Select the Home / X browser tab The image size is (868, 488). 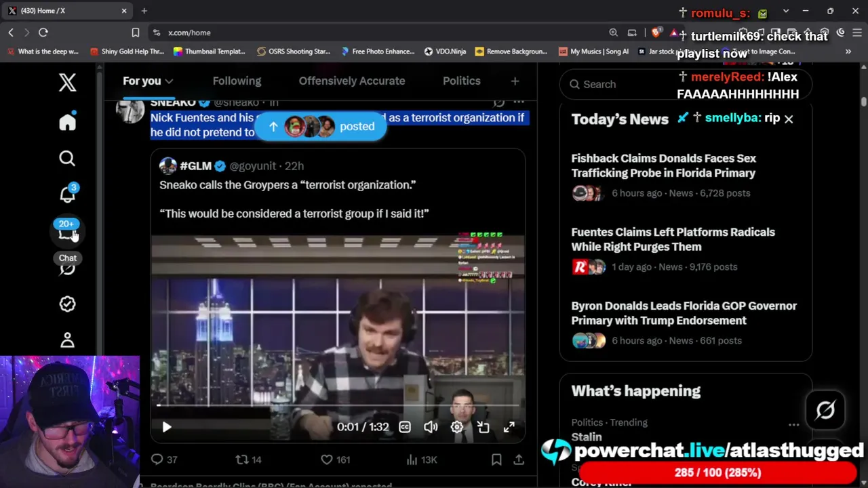click(66, 11)
